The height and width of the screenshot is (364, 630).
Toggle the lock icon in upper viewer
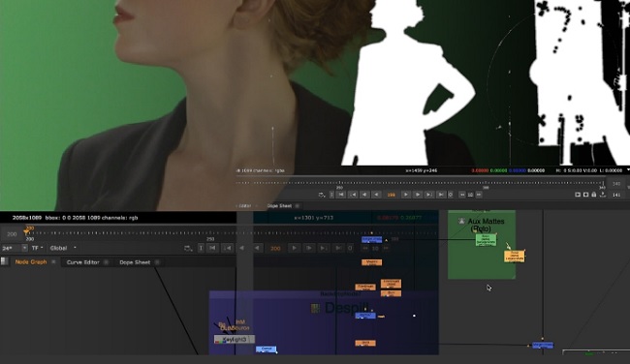pos(594,195)
